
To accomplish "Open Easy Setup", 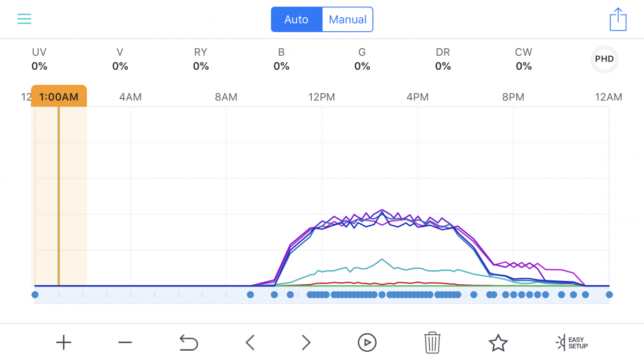I will click(x=572, y=342).
